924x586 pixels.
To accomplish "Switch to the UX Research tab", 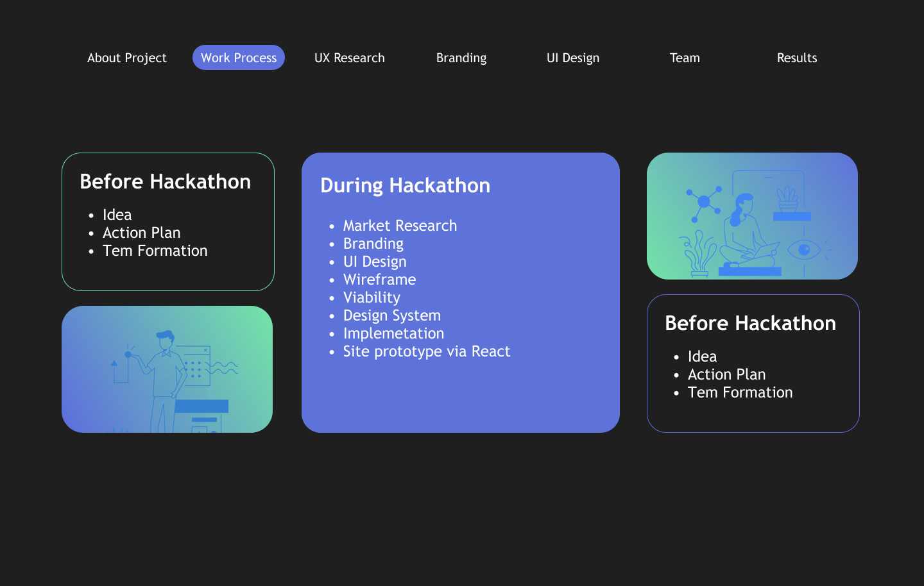I will pos(349,58).
